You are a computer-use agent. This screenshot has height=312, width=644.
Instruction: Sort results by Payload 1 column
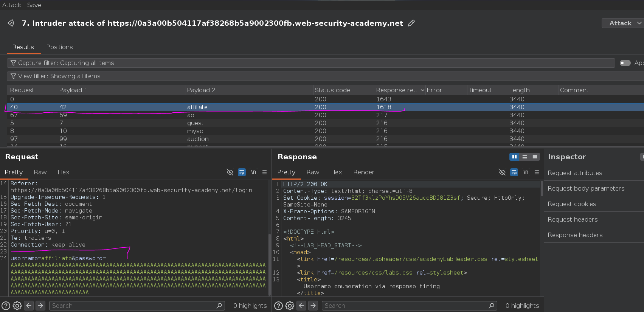click(122, 90)
